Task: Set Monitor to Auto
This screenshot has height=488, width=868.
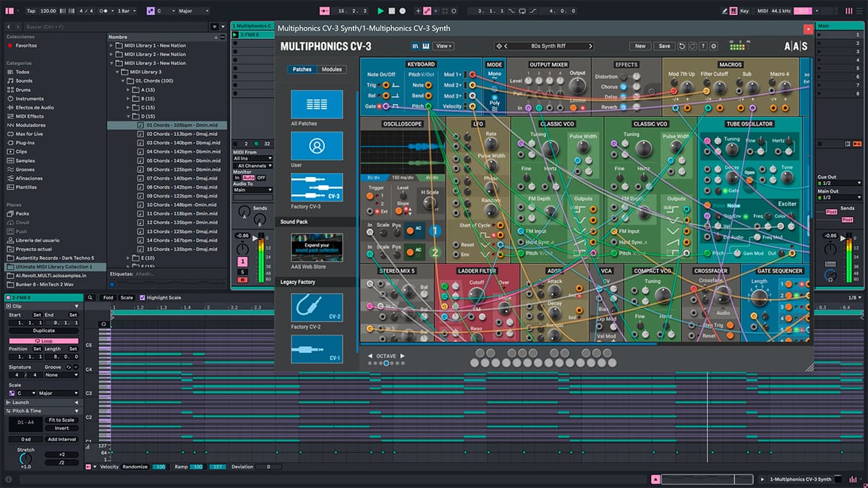Action: point(249,177)
